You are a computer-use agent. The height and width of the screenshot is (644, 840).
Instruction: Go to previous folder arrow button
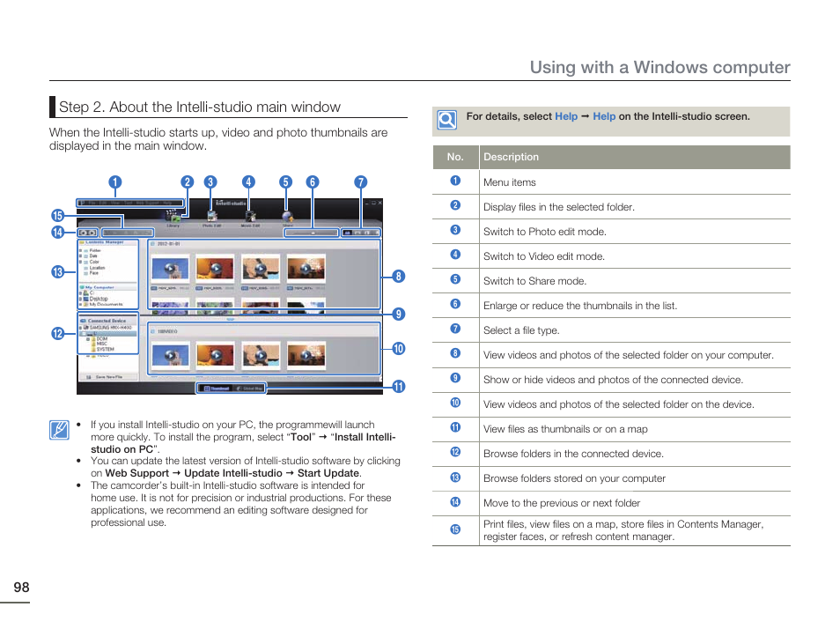83,233
